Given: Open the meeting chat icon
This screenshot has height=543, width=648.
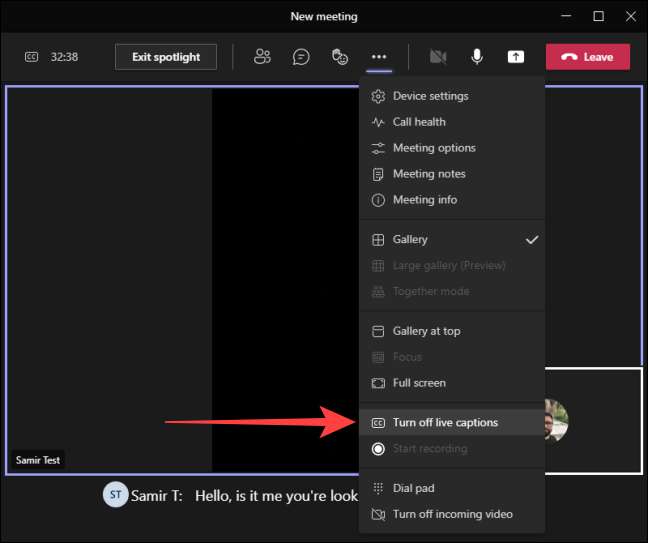Looking at the screenshot, I should tap(301, 57).
